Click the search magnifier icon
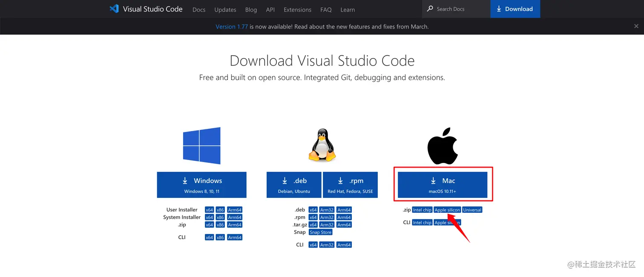Viewport: 644px width, 277px height. (x=430, y=9)
